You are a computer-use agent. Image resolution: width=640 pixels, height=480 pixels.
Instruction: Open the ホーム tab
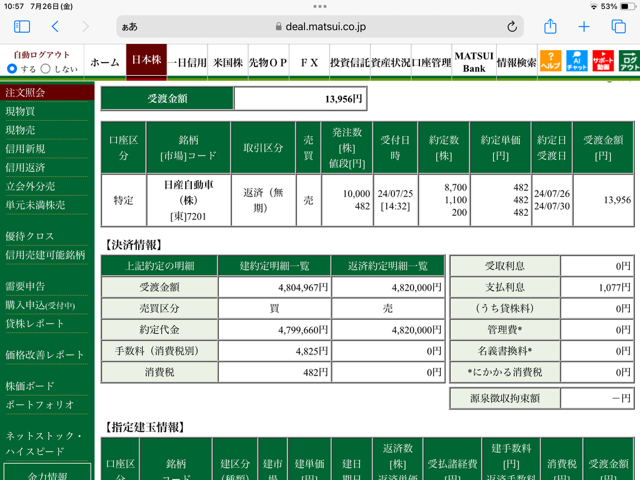pyautogui.click(x=105, y=62)
